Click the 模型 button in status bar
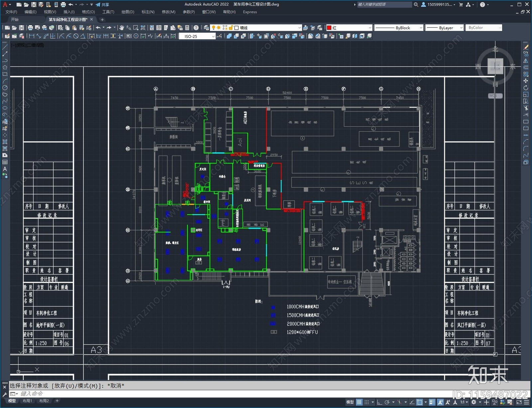The image size is (532, 408). (350, 402)
